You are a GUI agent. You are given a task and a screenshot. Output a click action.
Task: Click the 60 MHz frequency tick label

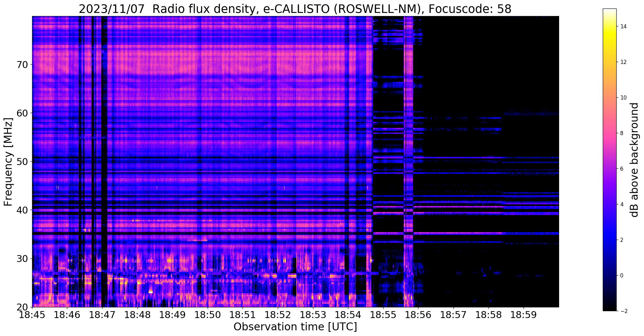tap(22, 113)
